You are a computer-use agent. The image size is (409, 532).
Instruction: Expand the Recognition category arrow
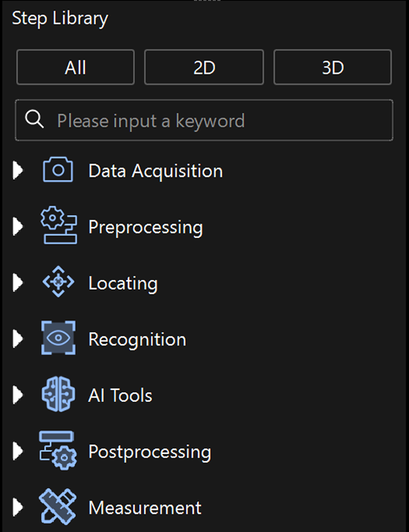click(x=18, y=339)
